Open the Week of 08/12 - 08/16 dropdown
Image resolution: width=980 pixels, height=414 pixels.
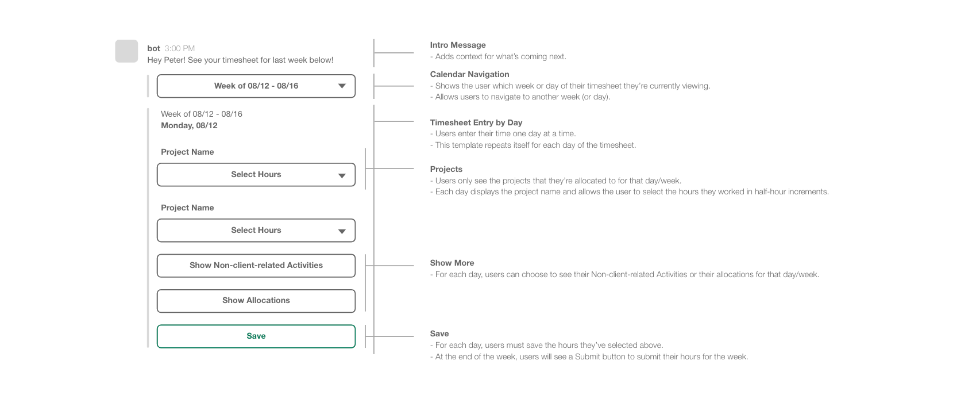click(x=256, y=86)
